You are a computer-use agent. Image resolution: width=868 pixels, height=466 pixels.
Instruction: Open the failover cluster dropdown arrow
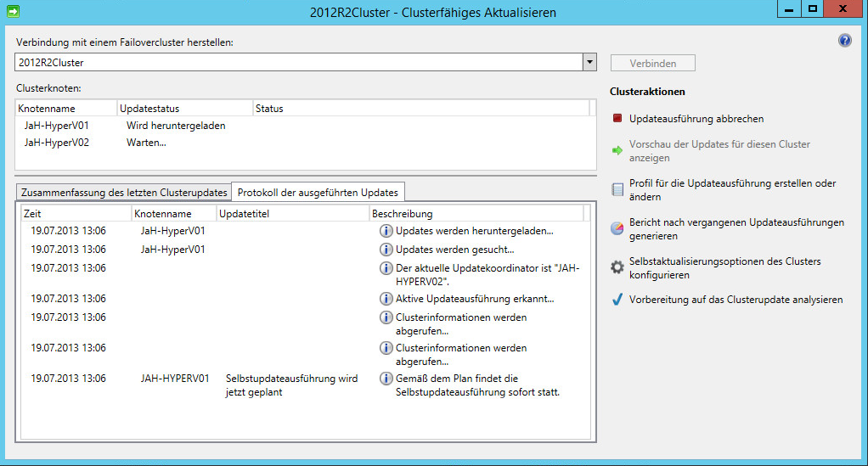point(589,63)
